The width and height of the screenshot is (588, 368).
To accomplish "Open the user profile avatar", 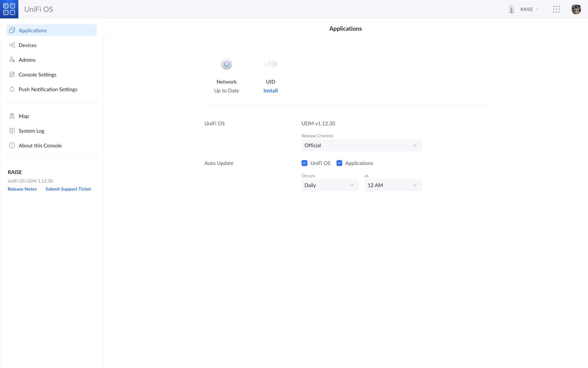I will (576, 9).
